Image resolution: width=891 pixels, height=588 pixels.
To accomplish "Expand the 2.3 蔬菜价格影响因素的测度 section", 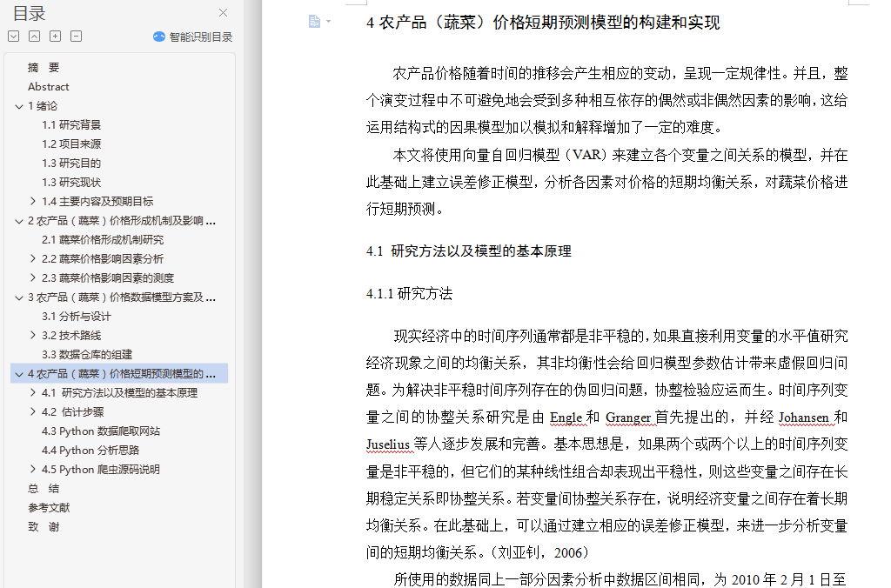I will [33, 277].
